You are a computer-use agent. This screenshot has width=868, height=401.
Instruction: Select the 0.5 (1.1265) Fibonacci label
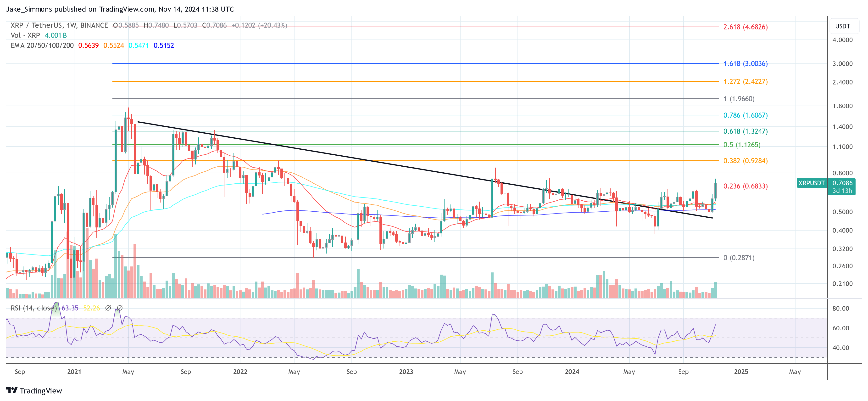click(x=742, y=145)
